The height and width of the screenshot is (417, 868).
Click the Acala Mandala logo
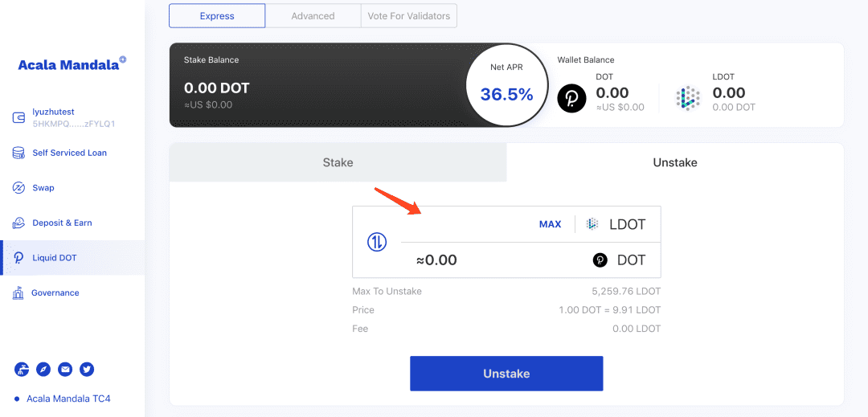tap(72, 64)
